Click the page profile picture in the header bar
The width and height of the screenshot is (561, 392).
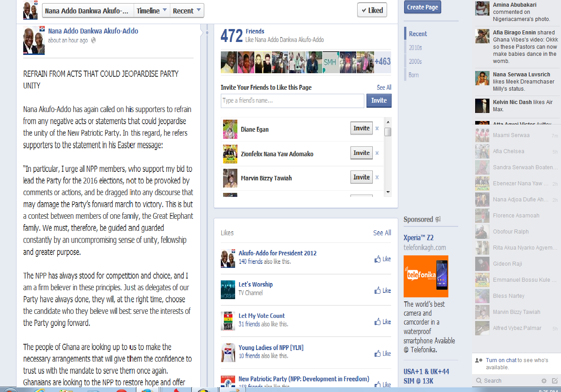(x=30, y=10)
